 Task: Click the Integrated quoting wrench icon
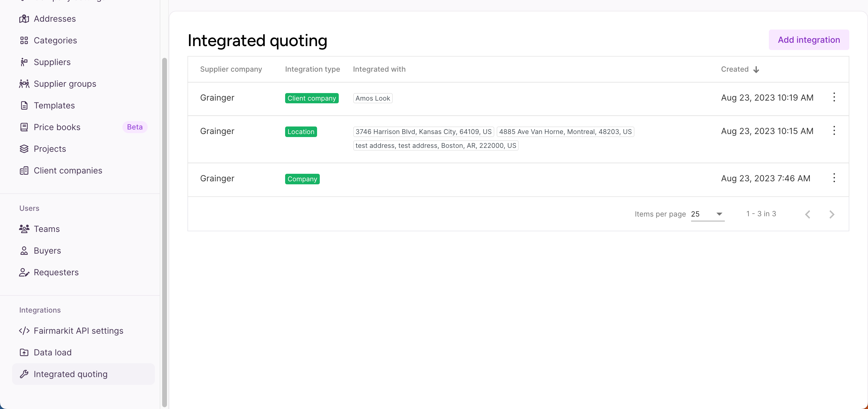pos(24,374)
